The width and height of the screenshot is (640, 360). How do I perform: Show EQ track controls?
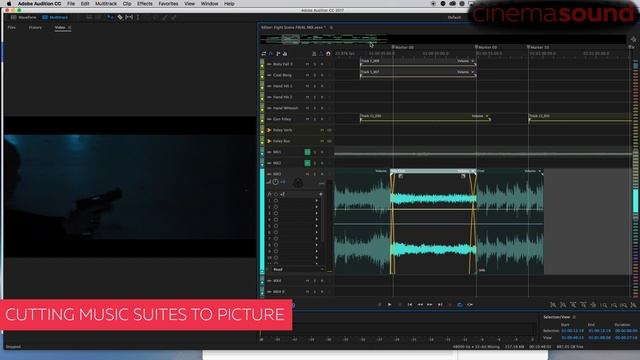285,53
